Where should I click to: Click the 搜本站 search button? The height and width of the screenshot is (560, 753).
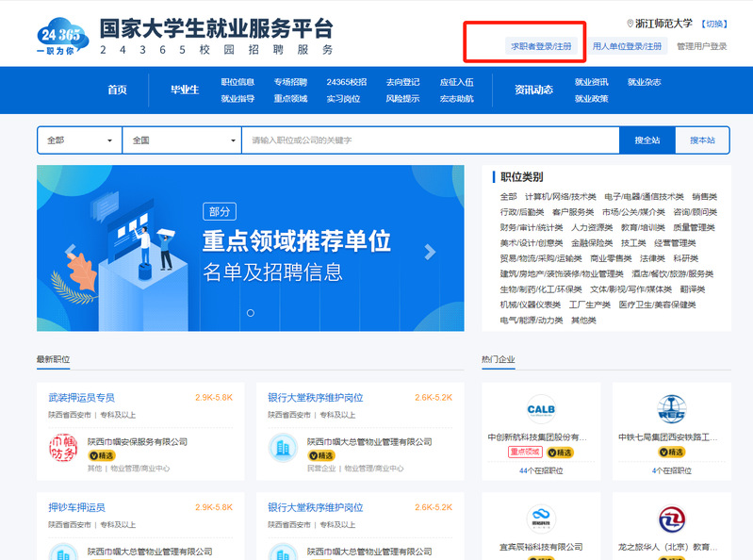pyautogui.click(x=702, y=140)
